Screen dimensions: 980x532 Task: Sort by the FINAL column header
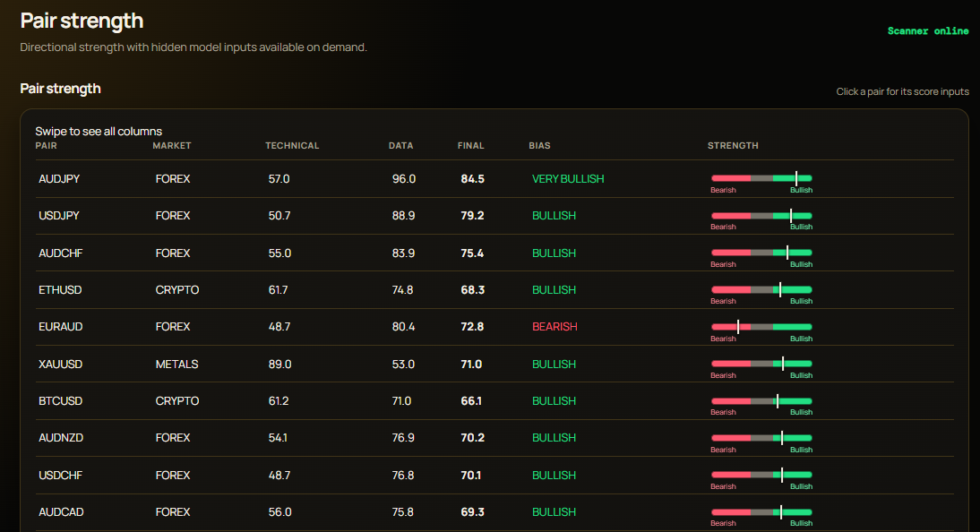(470, 146)
